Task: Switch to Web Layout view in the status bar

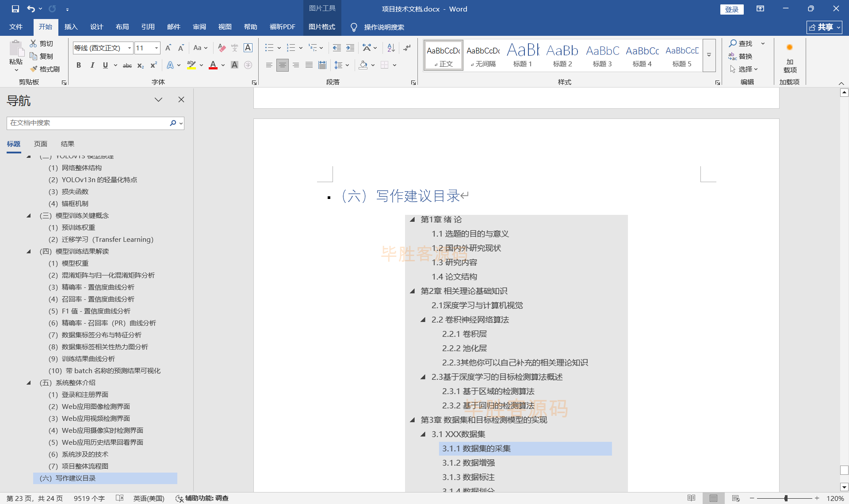Action: (736, 498)
